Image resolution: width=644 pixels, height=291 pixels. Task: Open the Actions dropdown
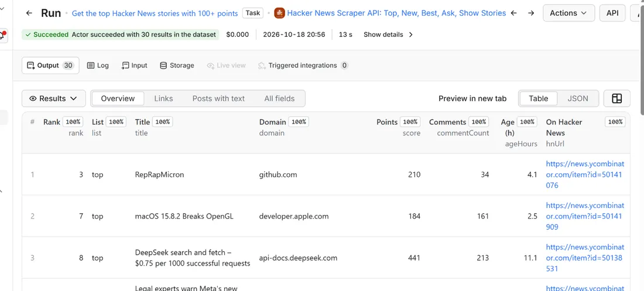click(x=569, y=13)
